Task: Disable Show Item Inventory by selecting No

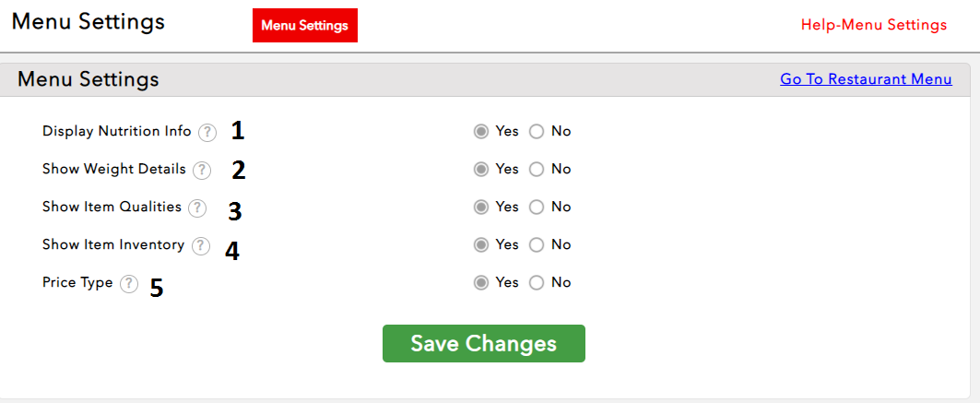Action: click(x=537, y=244)
